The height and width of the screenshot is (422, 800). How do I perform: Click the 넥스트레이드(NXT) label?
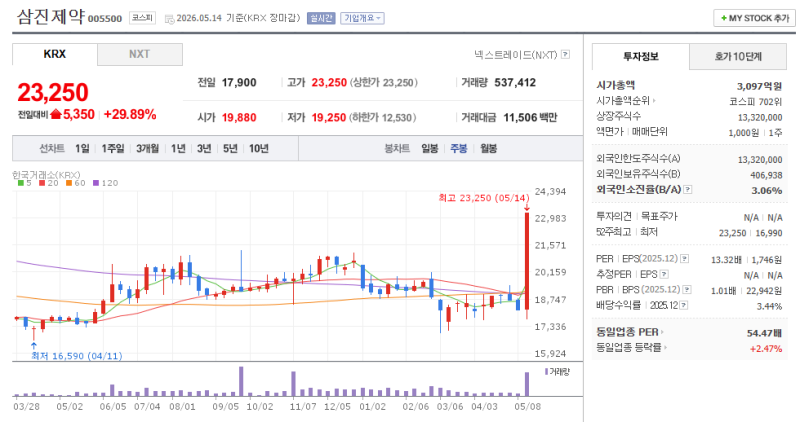pos(515,55)
